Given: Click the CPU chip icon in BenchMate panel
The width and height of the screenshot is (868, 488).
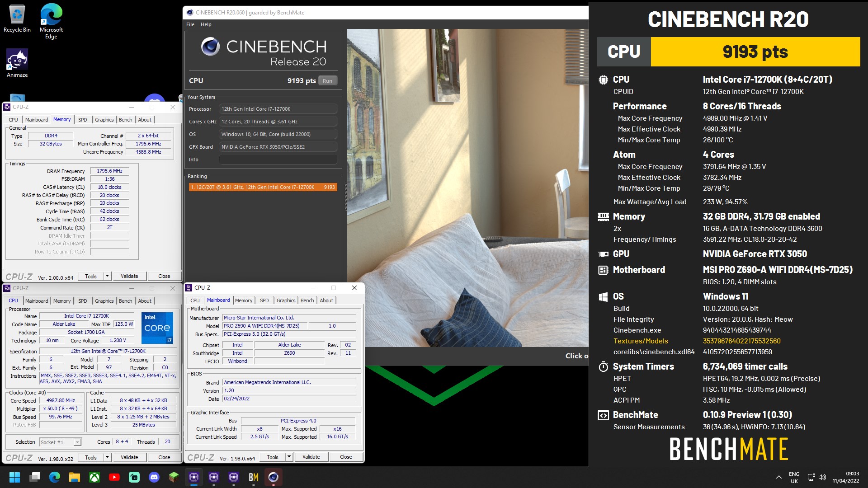Looking at the screenshot, I should tap(603, 80).
